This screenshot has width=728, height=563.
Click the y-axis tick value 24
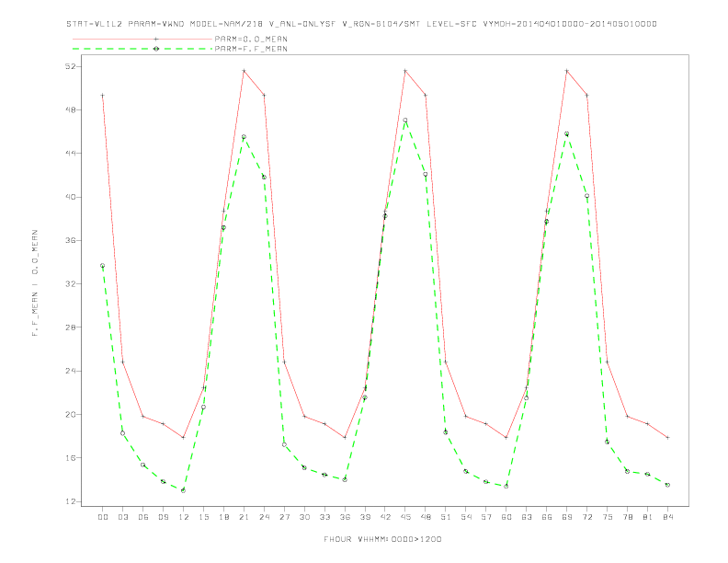click(x=70, y=371)
